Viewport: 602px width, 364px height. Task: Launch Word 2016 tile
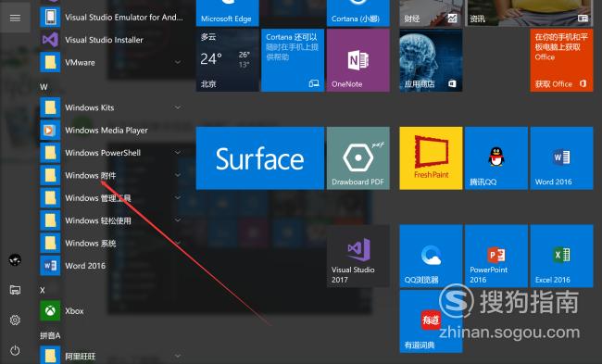[561, 158]
